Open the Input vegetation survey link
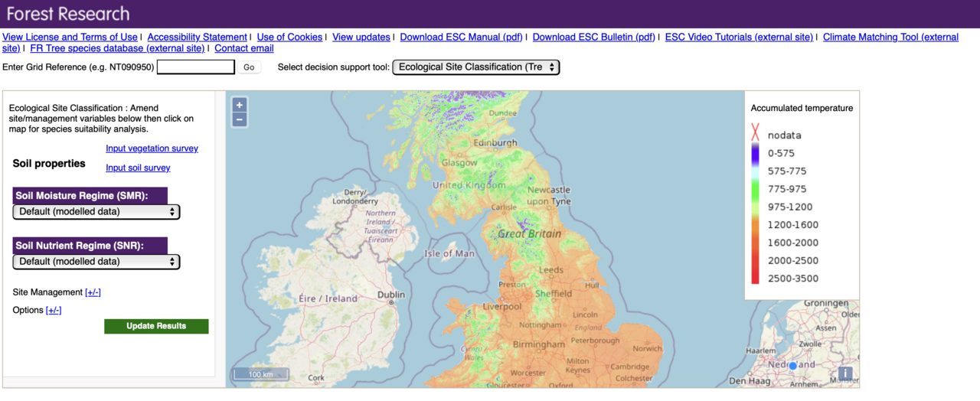This screenshot has height=401, width=980. (152, 148)
